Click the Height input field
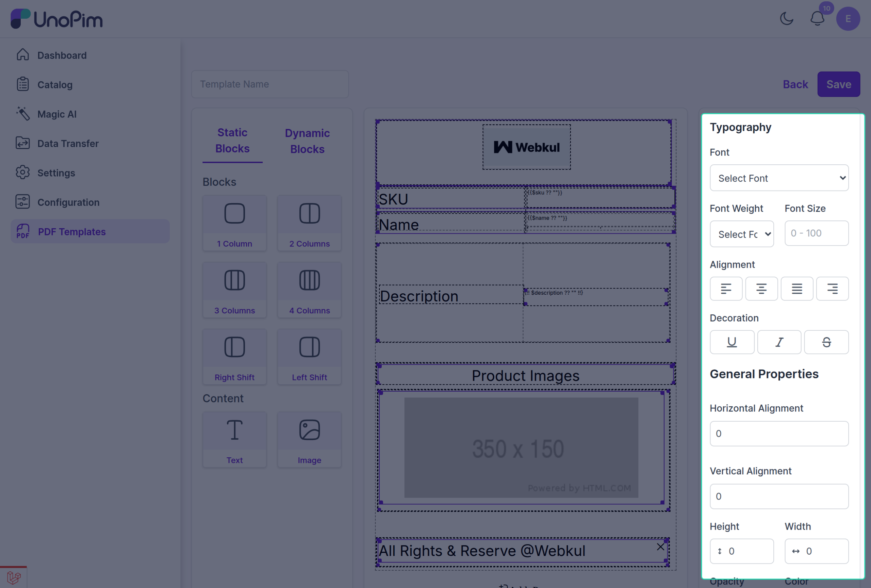 click(741, 551)
